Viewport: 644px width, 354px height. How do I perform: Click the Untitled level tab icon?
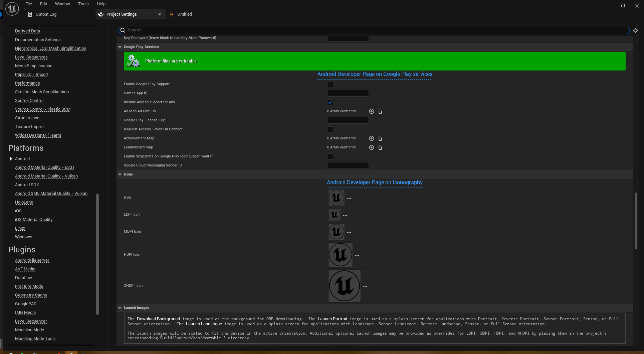pos(172,14)
